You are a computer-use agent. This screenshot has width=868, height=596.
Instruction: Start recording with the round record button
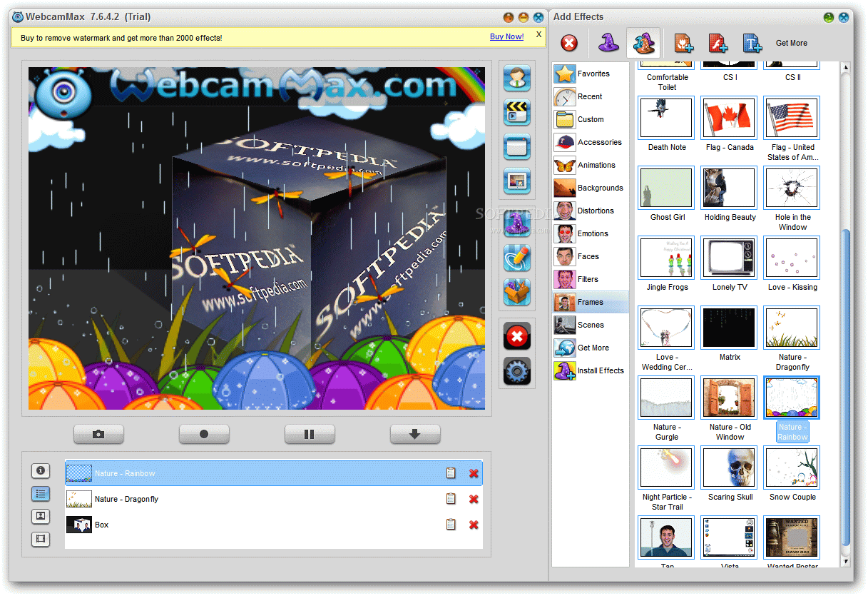204,434
